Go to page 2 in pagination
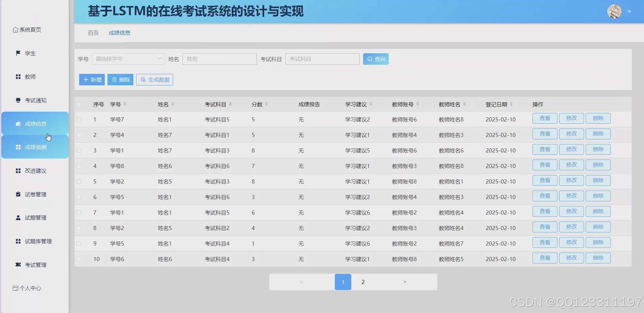 tap(363, 282)
